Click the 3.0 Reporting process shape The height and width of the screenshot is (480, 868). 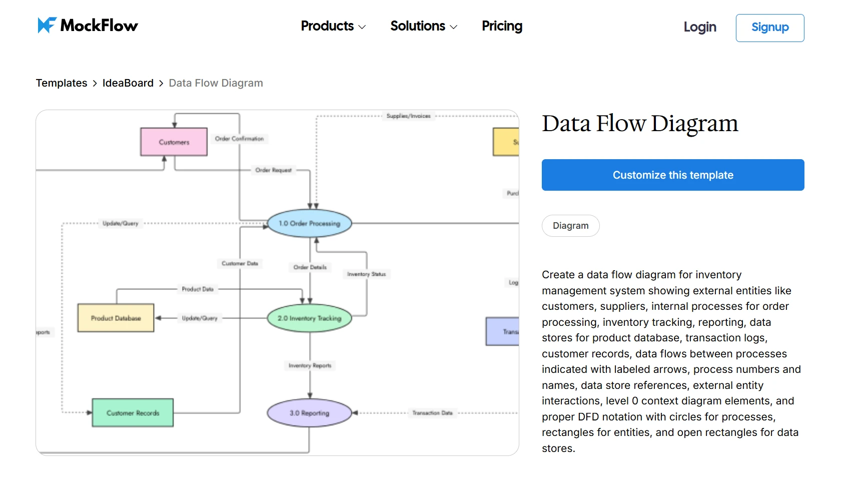point(309,412)
